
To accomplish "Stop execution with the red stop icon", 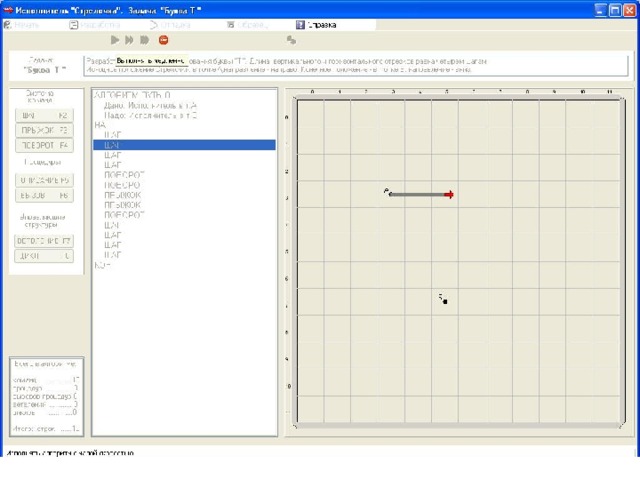I will coord(164,40).
